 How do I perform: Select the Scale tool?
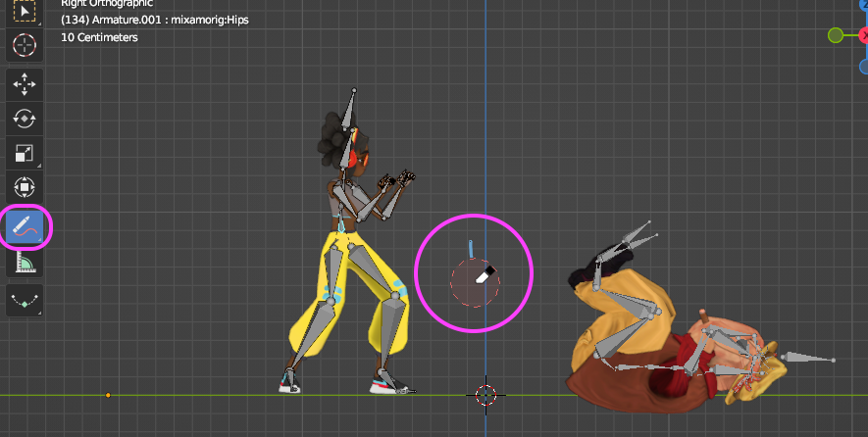(25, 153)
